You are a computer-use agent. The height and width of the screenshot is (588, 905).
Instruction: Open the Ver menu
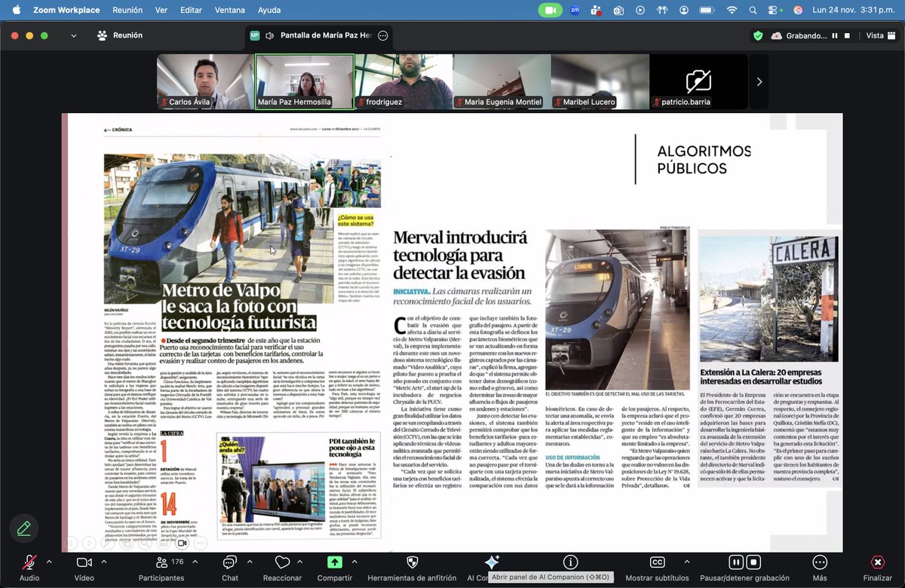tap(161, 10)
